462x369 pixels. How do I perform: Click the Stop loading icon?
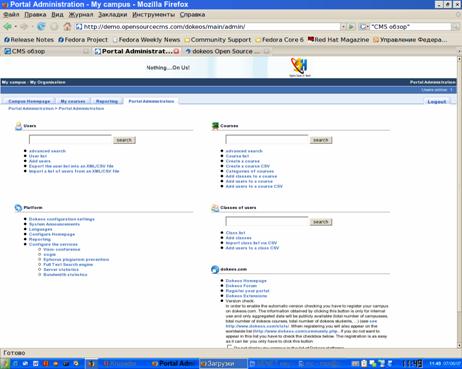[54, 27]
